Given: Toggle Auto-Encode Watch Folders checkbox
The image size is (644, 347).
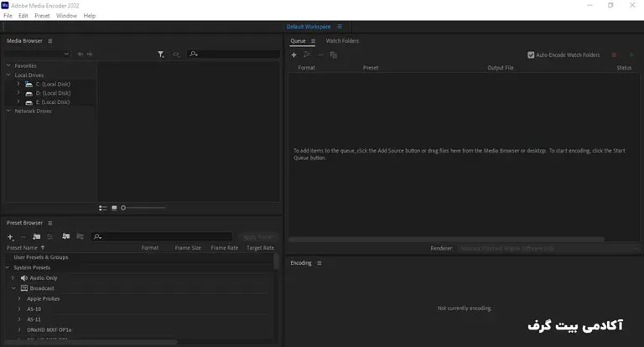Looking at the screenshot, I should point(531,54).
